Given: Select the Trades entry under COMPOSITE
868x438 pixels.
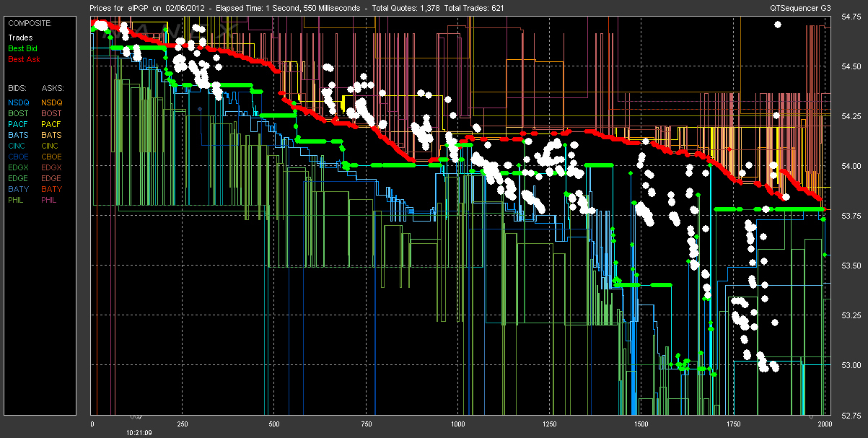Looking at the screenshot, I should pos(20,38).
